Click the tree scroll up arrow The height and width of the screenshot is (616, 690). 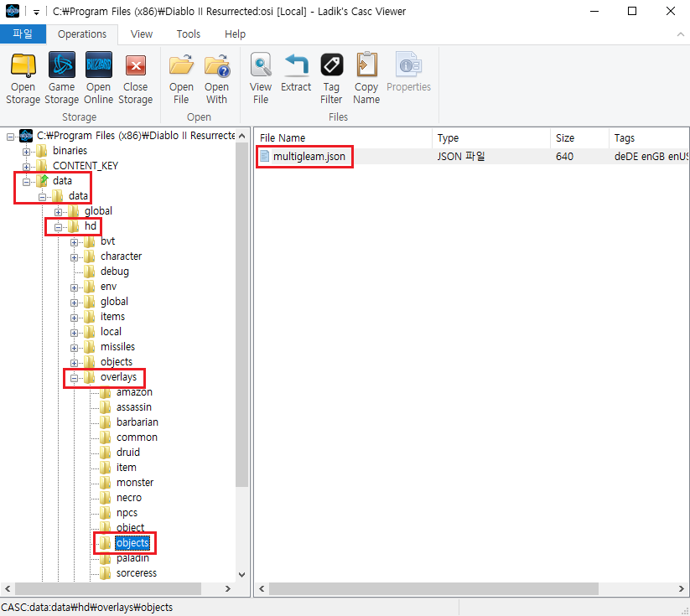(x=242, y=137)
